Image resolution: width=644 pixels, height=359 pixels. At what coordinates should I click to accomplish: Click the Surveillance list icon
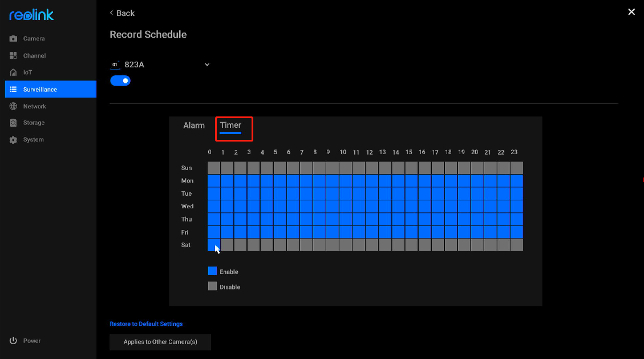[x=13, y=89]
